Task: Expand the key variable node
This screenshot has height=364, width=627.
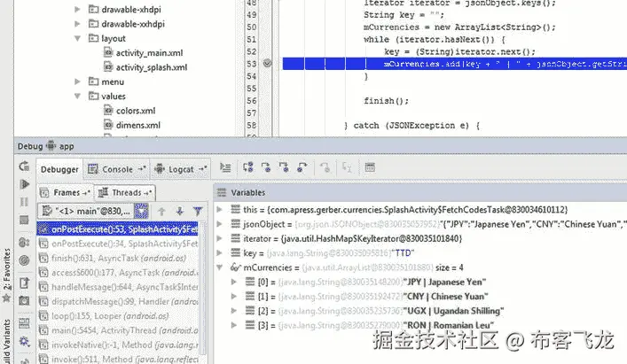Action: [219, 252]
